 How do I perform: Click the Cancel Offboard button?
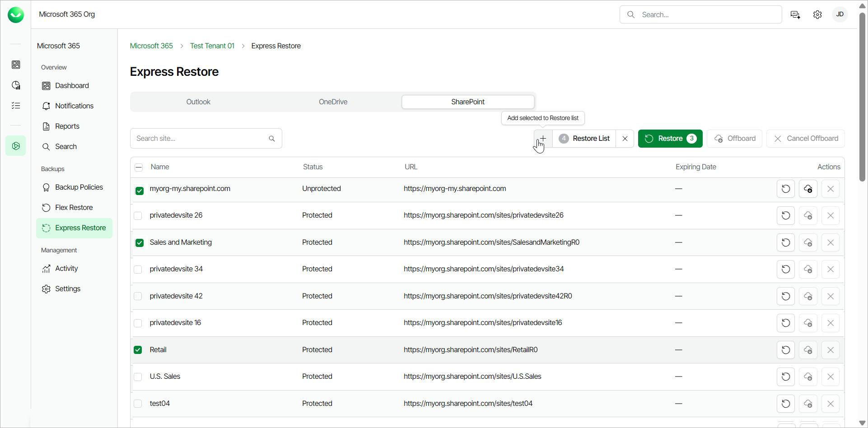click(x=806, y=139)
